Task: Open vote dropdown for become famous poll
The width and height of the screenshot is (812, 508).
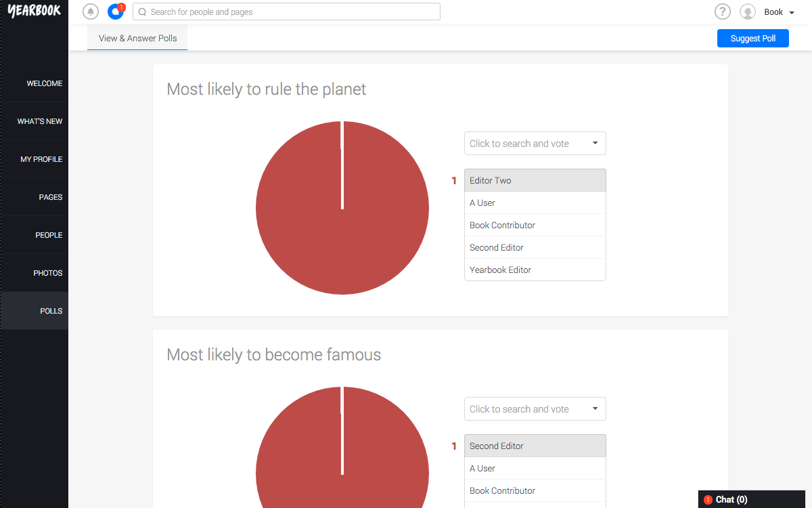Action: point(535,409)
